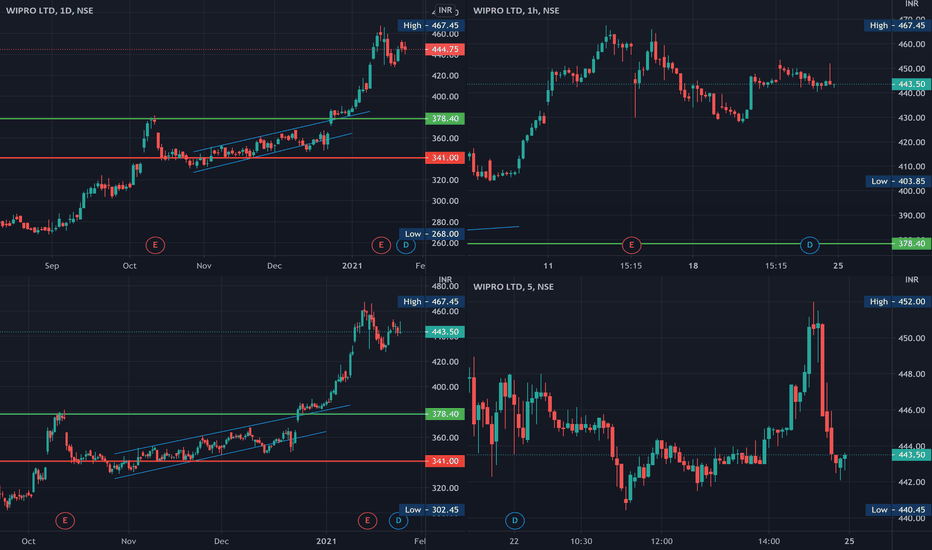Click the January E marker on bottom-left chart

[367, 521]
